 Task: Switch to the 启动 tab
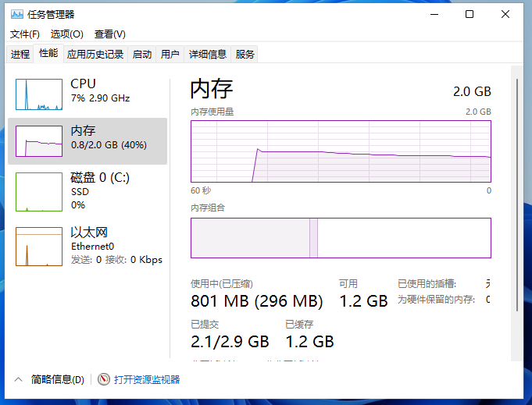[142, 54]
